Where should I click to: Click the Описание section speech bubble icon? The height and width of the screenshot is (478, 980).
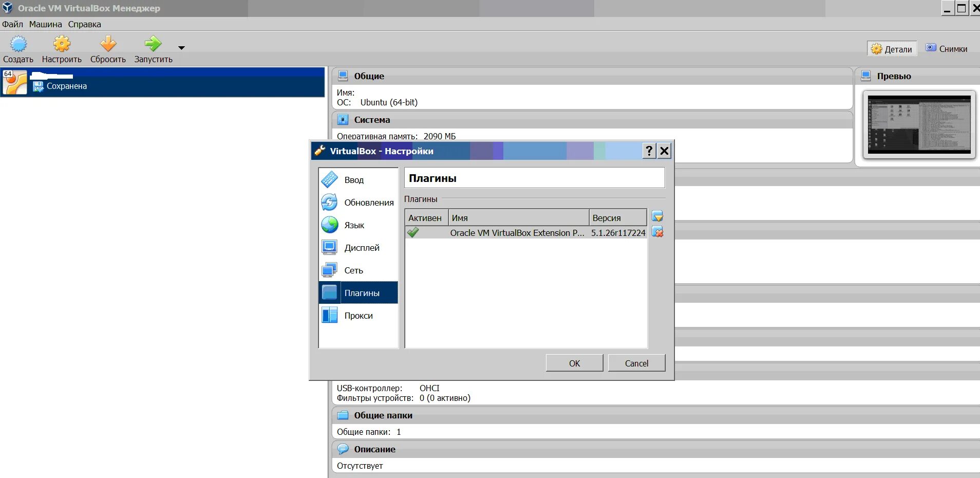tap(343, 449)
